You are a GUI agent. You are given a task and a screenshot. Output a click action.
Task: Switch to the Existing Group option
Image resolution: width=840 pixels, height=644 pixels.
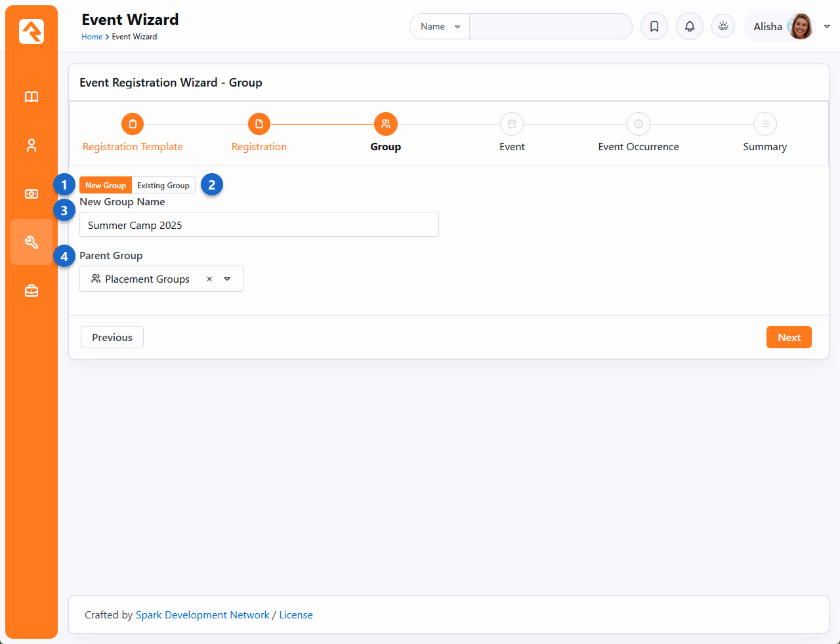163,186
